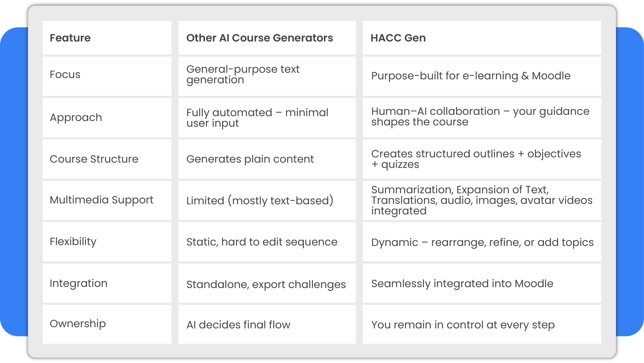
Task: Click the "Multimedia Support" row label
Action: click(x=102, y=200)
